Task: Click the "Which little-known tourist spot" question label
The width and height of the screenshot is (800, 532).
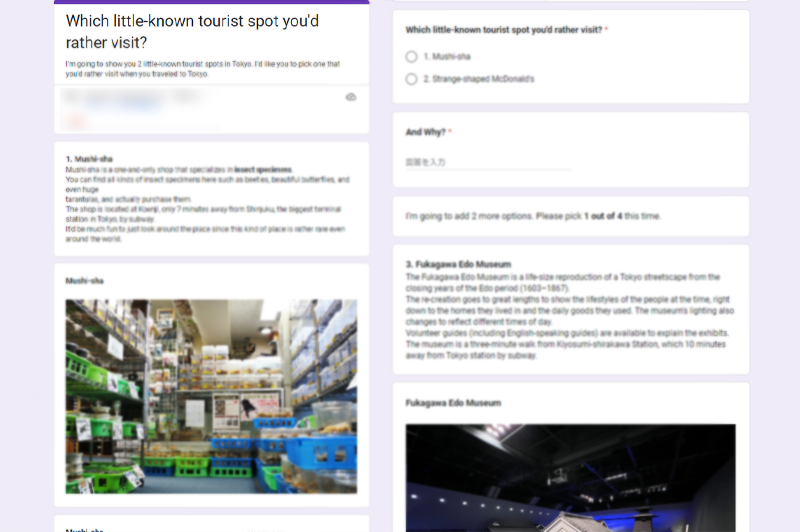Action: pos(503,30)
